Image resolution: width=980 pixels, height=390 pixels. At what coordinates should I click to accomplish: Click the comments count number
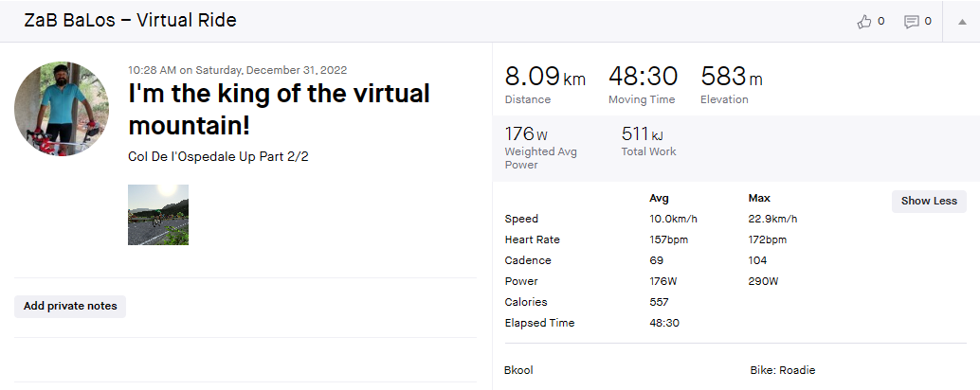pos(928,21)
